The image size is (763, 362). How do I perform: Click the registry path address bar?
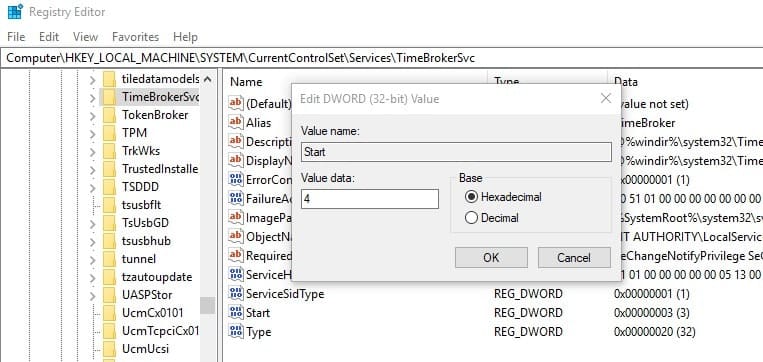[x=382, y=58]
